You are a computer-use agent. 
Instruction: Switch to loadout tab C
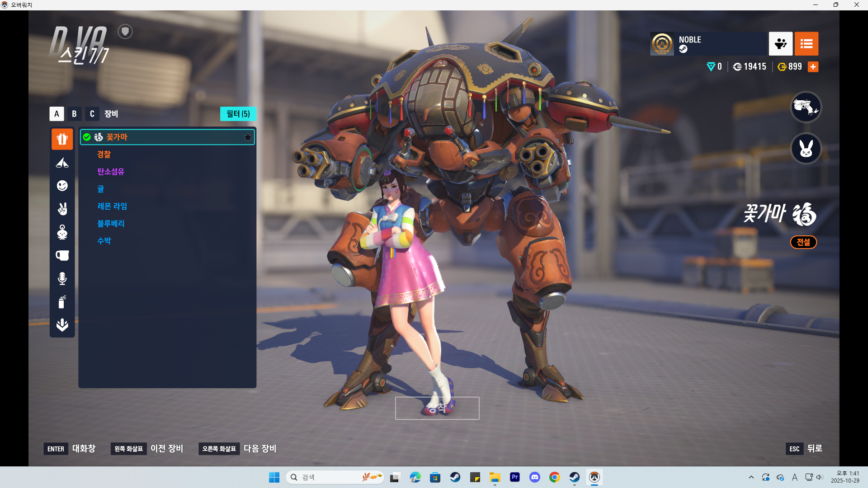coord(92,114)
